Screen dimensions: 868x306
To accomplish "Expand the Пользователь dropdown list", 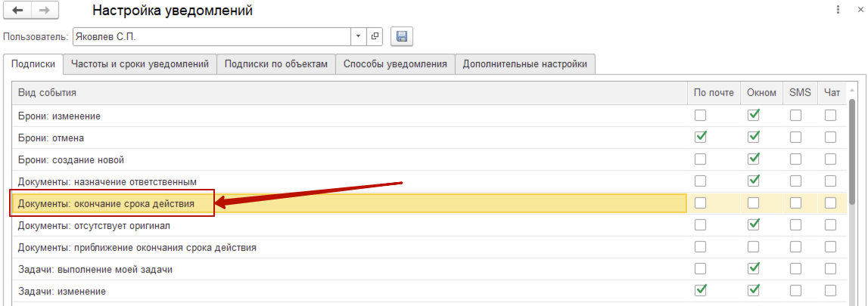I will point(358,36).
